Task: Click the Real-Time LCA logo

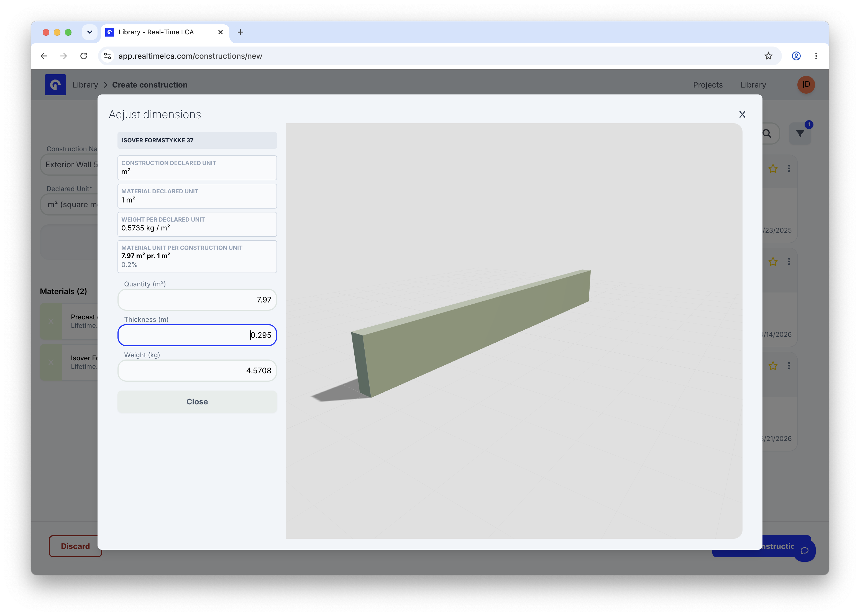Action: [55, 84]
